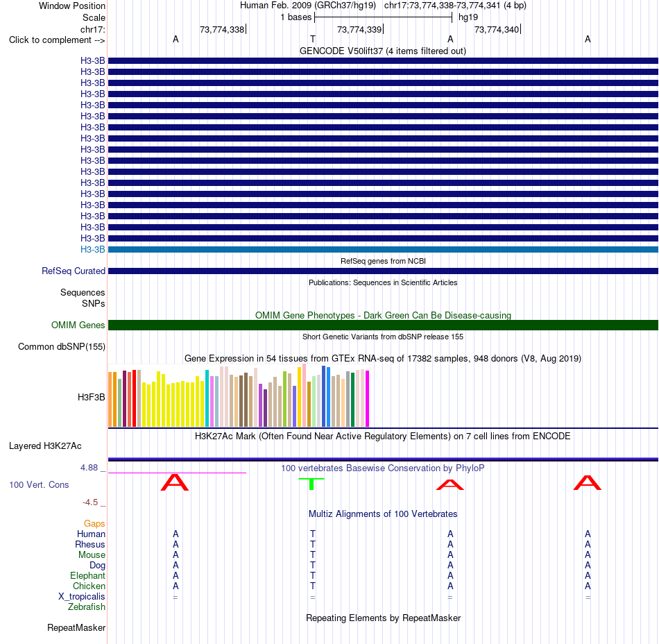Click the 'RepeatMasker' track label
This screenshot has width=659, height=644.
click(76, 627)
